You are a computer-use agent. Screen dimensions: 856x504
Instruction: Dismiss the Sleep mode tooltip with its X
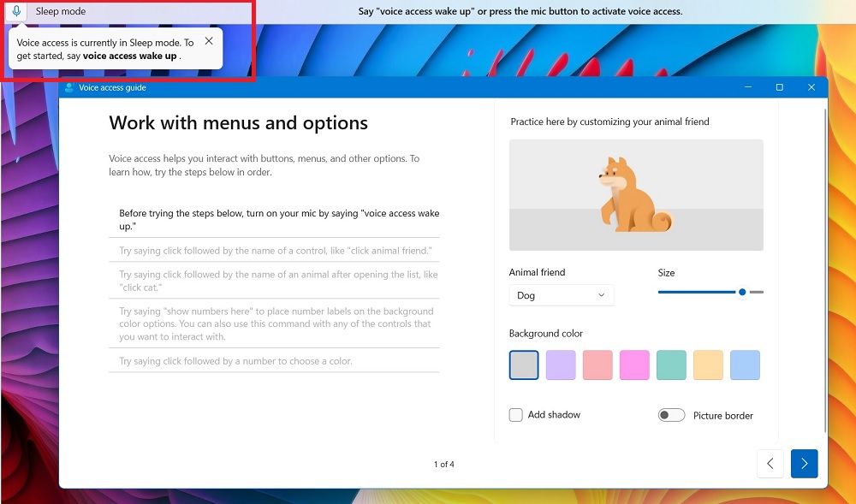click(209, 41)
